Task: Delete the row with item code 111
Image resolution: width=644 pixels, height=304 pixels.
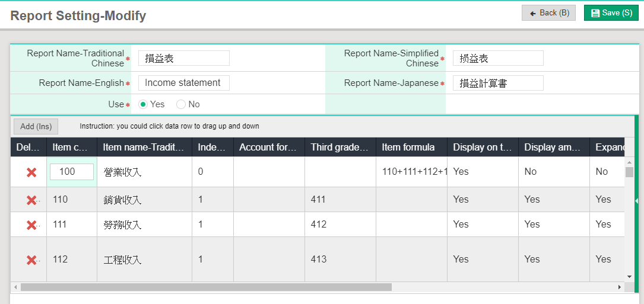Action: click(x=31, y=225)
